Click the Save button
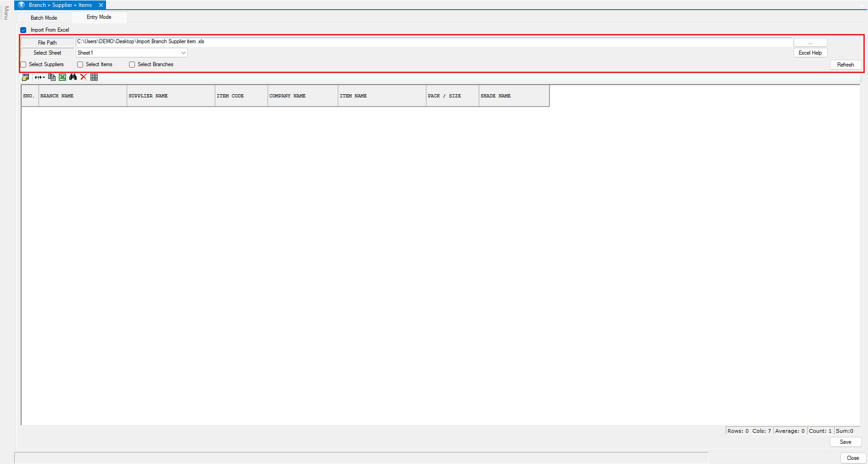 coord(846,442)
